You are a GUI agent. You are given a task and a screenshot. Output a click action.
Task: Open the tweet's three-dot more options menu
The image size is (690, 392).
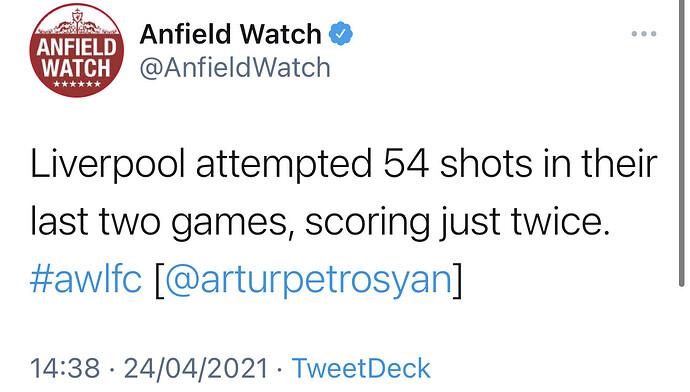click(644, 33)
